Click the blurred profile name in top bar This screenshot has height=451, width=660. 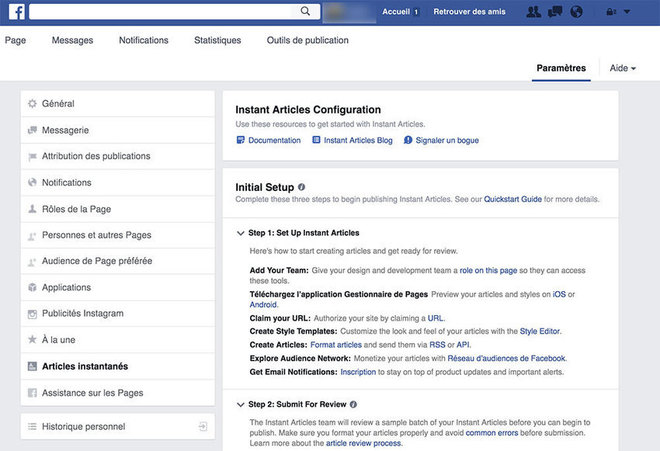pyautogui.click(x=349, y=12)
